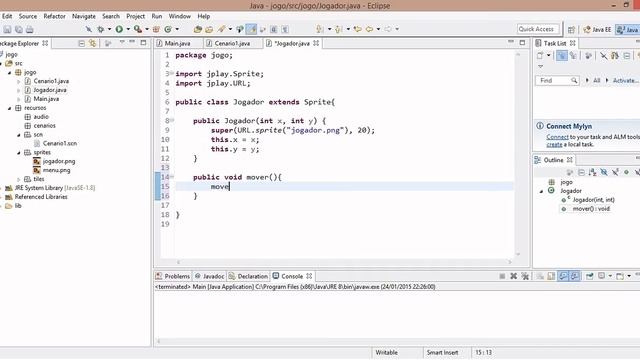This screenshot has width=640, height=360.
Task: Fold the mover() method at line 14
Action: (172, 177)
